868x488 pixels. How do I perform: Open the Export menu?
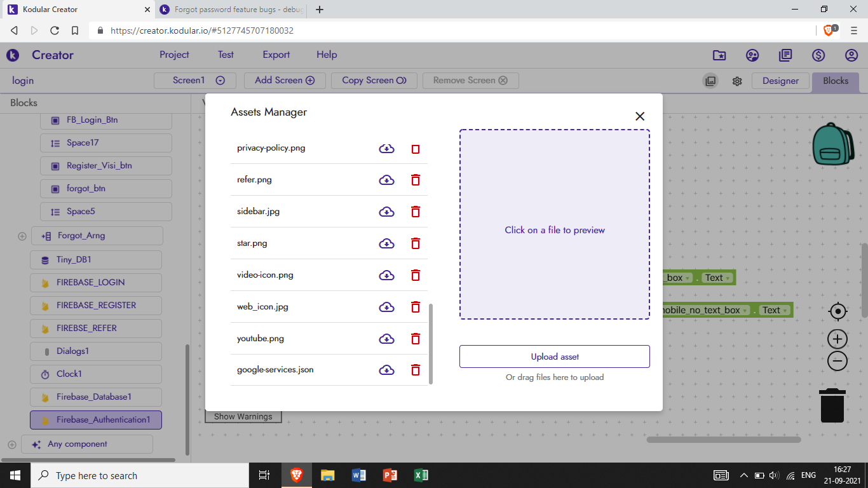[x=276, y=55]
